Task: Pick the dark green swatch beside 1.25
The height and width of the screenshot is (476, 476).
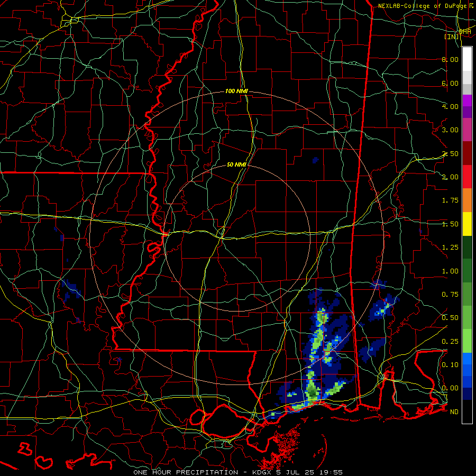Action: coord(467,247)
